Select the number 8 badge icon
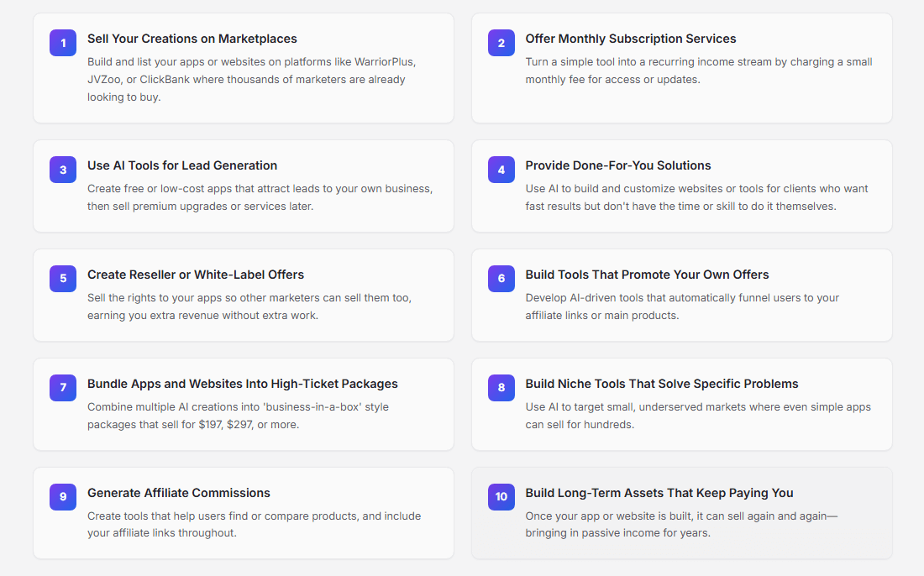924x576 pixels. (501, 388)
